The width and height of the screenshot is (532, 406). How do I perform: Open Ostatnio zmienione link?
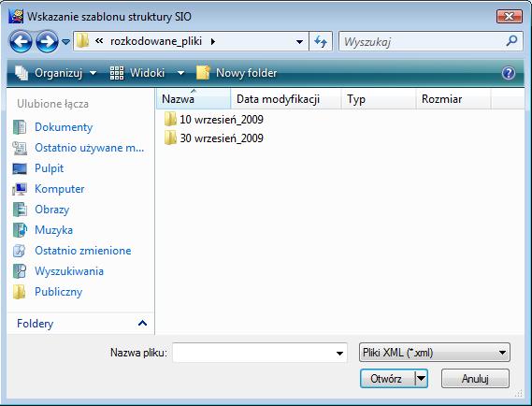point(83,251)
